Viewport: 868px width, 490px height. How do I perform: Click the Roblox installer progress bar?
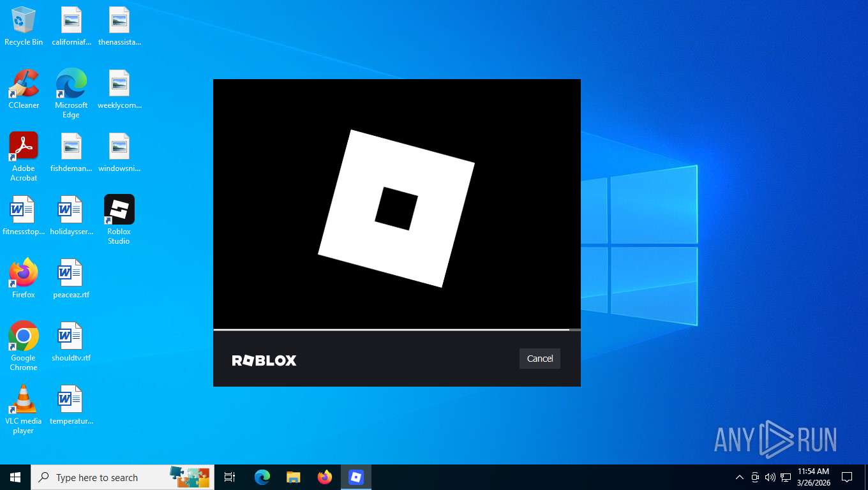point(397,330)
